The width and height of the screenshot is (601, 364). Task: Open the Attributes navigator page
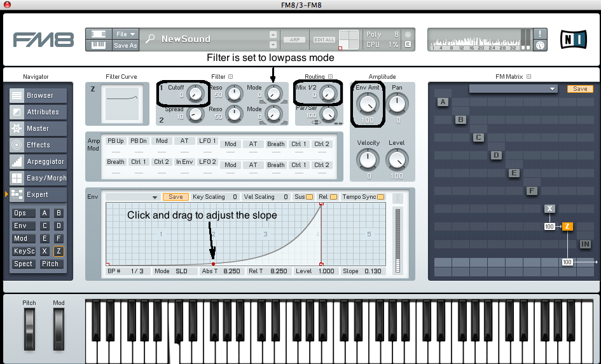coord(38,112)
